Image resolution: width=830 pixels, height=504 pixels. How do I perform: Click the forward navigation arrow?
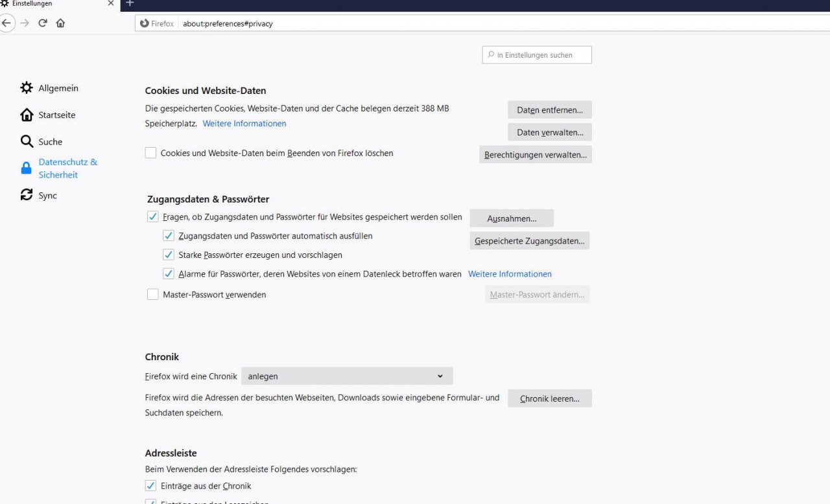pyautogui.click(x=25, y=23)
